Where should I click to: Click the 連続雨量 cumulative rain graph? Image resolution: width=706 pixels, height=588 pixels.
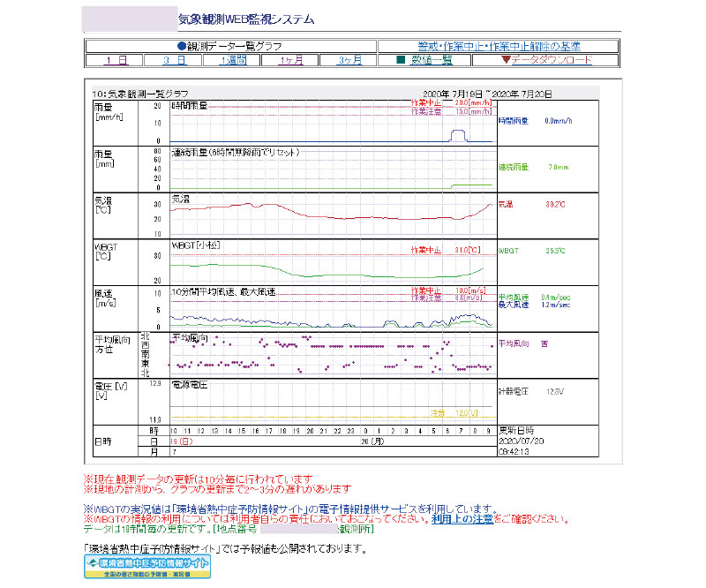(x=331, y=169)
